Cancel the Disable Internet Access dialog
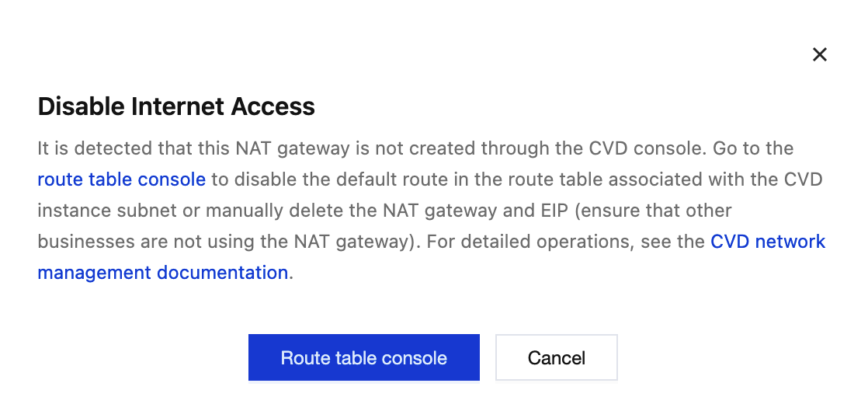Viewport: 868px width, 418px height. pyautogui.click(x=556, y=357)
